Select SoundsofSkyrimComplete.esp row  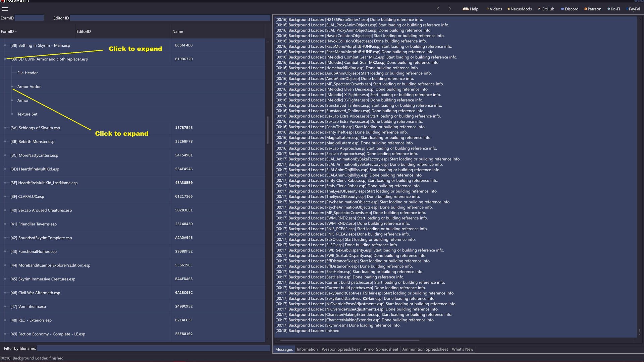[x=132, y=238]
